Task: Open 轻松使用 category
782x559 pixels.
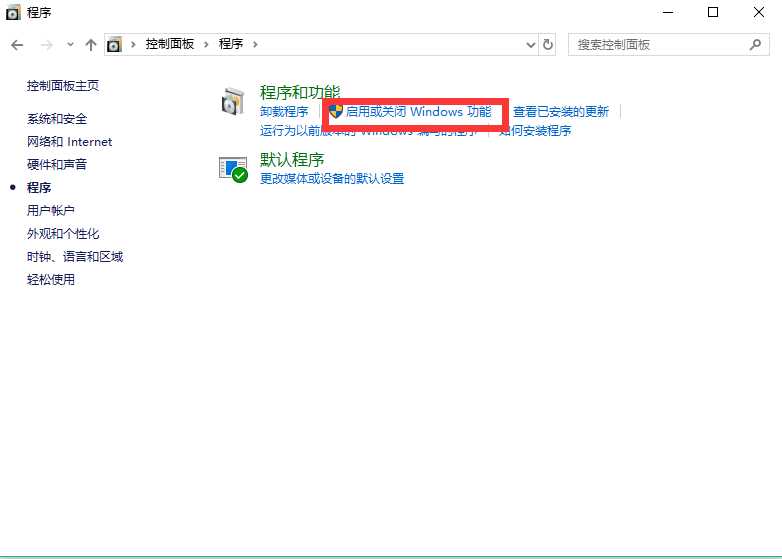Action: [51, 279]
